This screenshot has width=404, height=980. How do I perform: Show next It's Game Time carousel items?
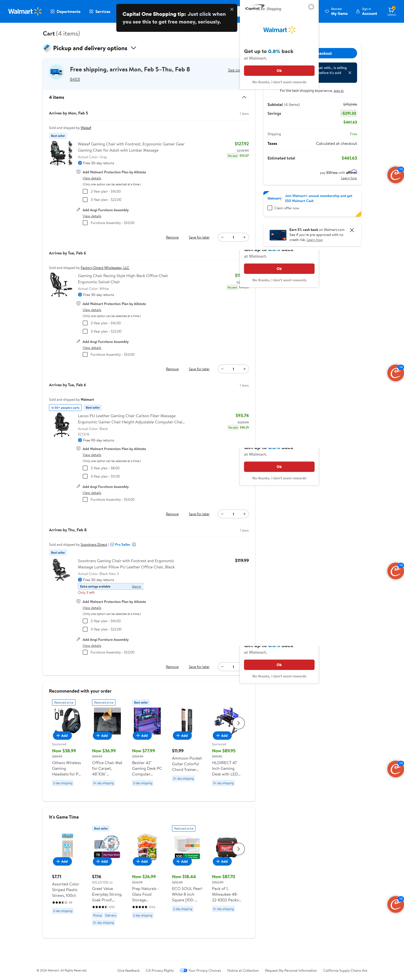pos(238,849)
